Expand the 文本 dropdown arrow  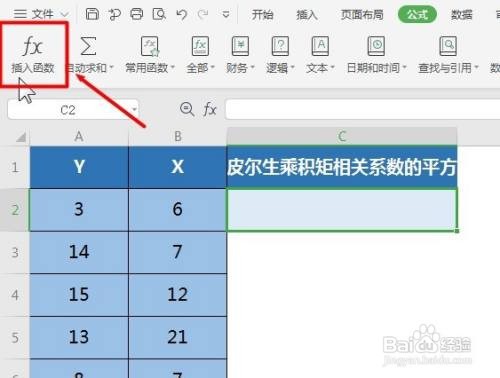coord(332,67)
